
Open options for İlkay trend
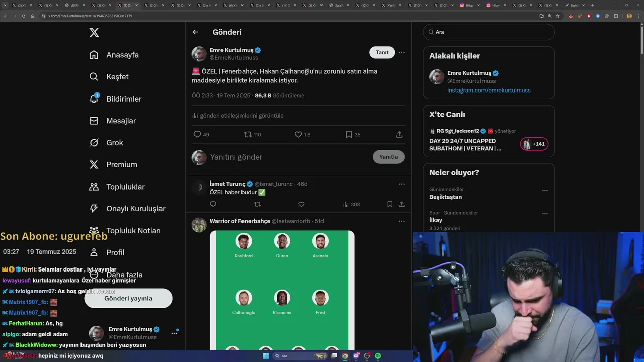pos(545,214)
